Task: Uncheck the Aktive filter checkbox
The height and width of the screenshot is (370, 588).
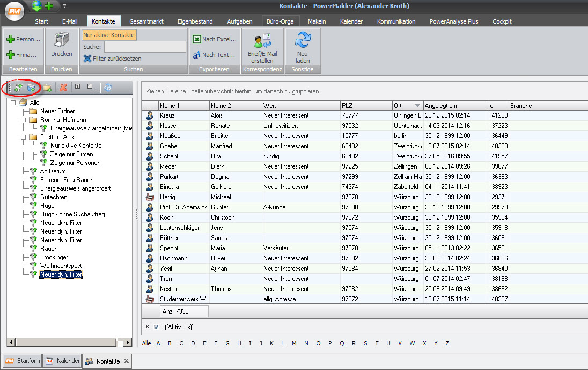Action: pos(156,327)
